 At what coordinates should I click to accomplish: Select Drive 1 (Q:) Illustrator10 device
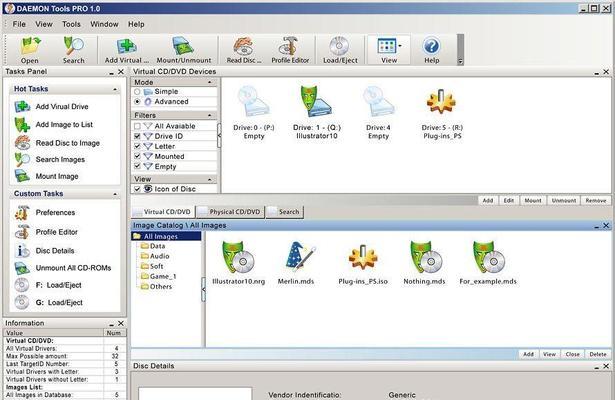(317, 113)
